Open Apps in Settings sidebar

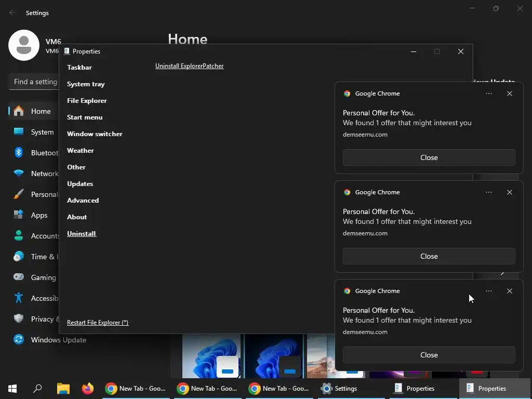tap(34, 215)
